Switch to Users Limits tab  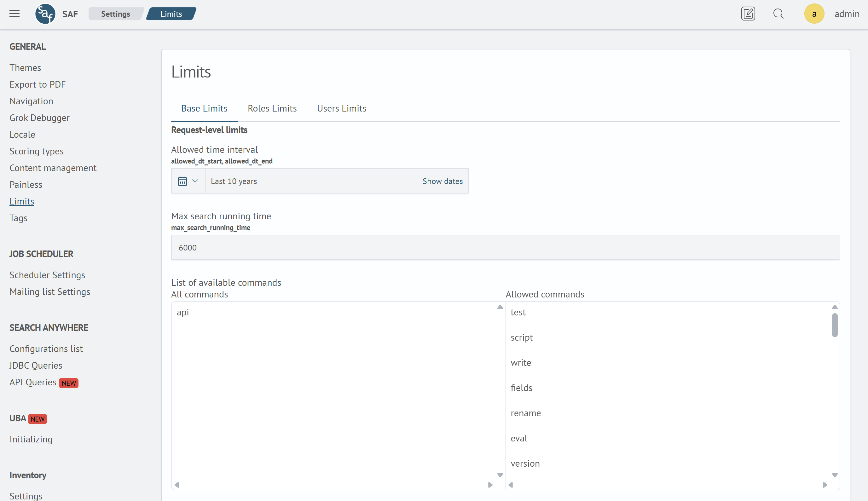tap(341, 108)
